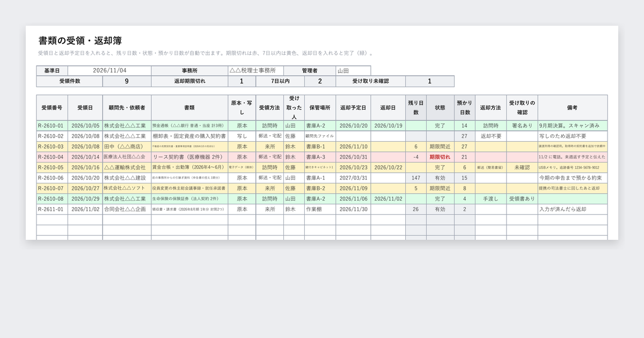Select the 管理者 label cell

[x=310, y=71]
